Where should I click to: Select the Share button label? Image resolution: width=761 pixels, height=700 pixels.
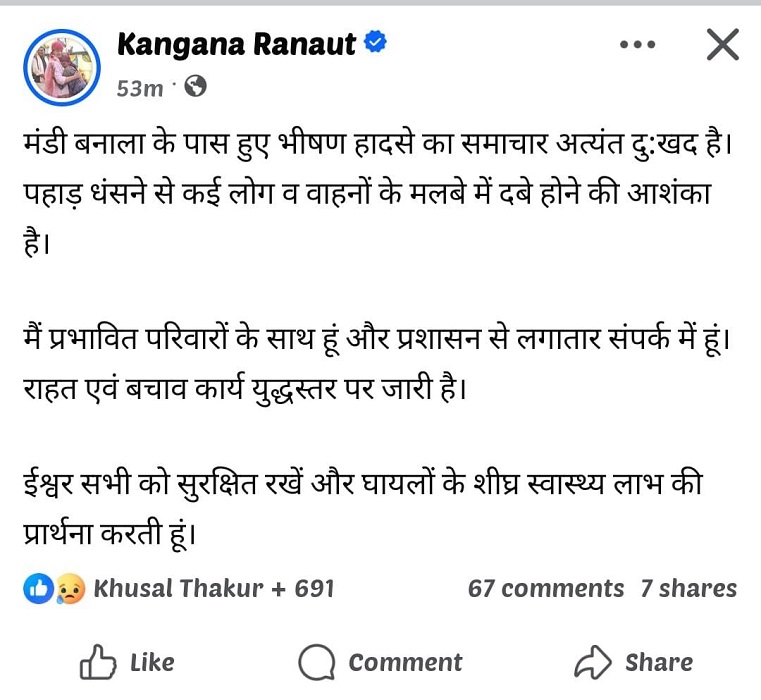[x=659, y=663]
